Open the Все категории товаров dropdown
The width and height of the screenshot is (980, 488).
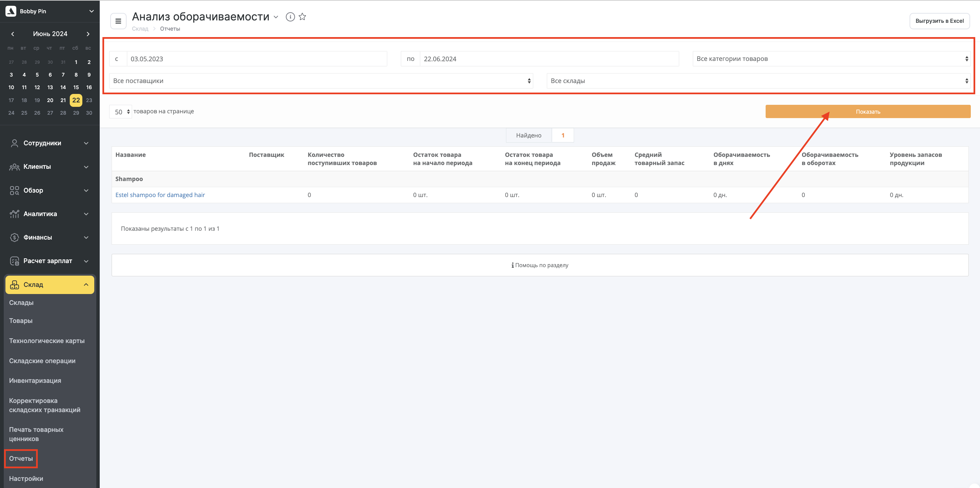point(831,59)
